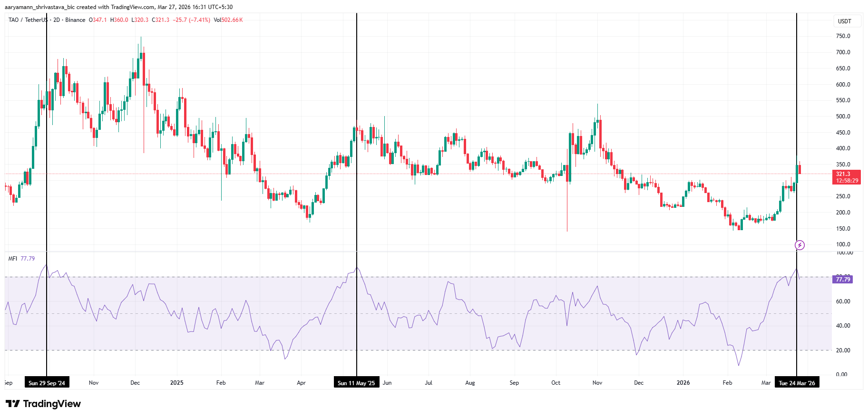This screenshot has width=868, height=418.
Task: Click the MFI value 77.79 in legend
Action: pos(28,259)
